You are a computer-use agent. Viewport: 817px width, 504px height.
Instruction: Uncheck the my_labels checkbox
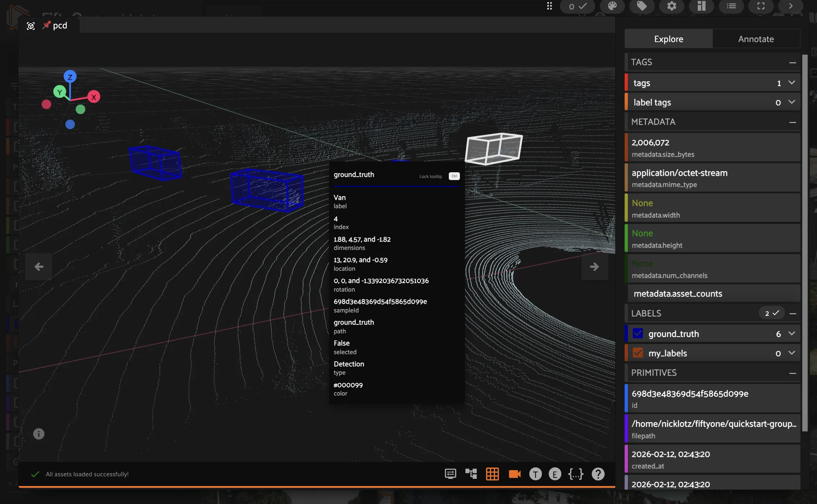click(x=638, y=353)
